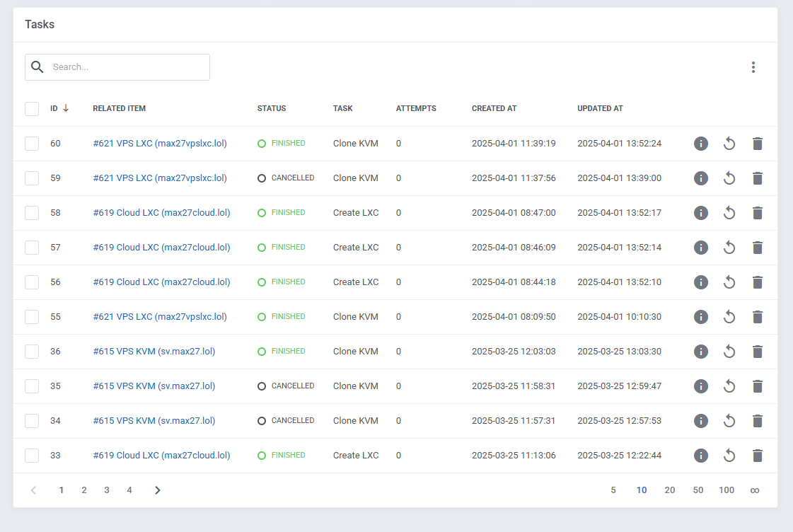Check the box for task 36
The height and width of the screenshot is (532, 793).
pyautogui.click(x=32, y=352)
